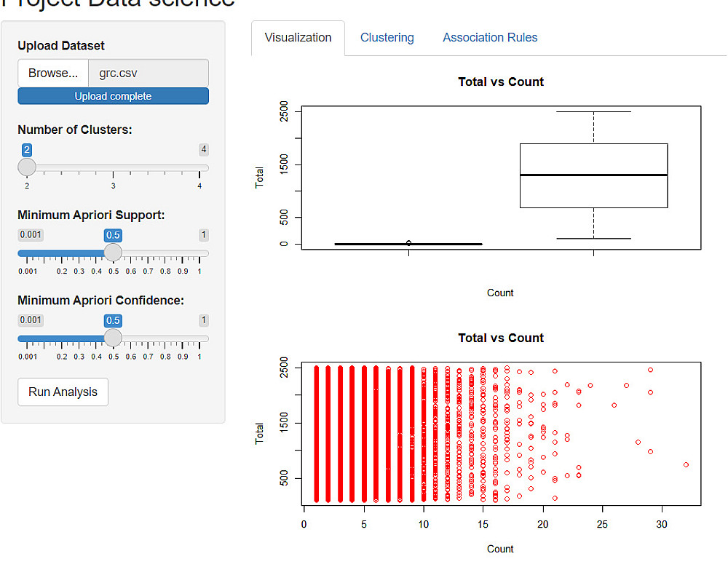Click the Minimum Apriori Confidence slider handle
The width and height of the screenshot is (728, 575).
113,338
